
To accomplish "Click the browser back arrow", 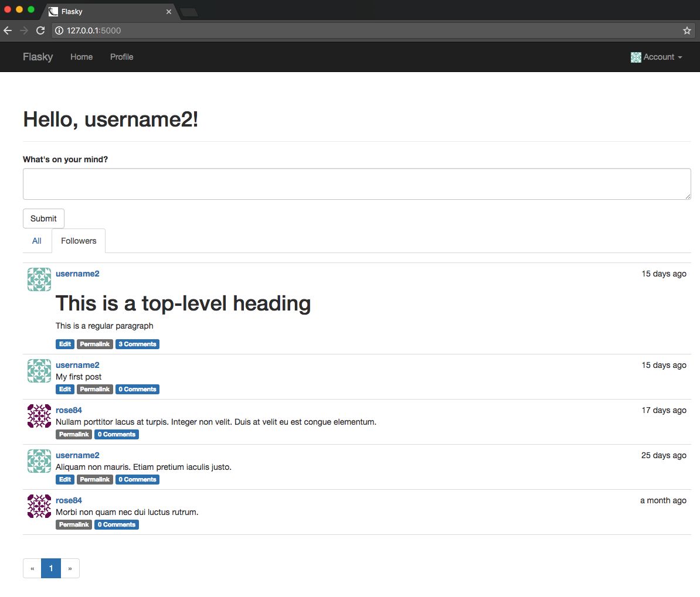I will click(x=8, y=30).
